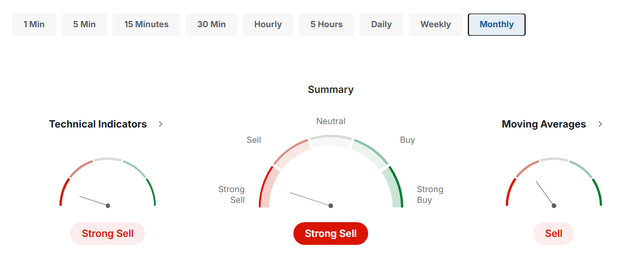
Task: Select the 1 Min timeframe tab
Action: point(34,24)
